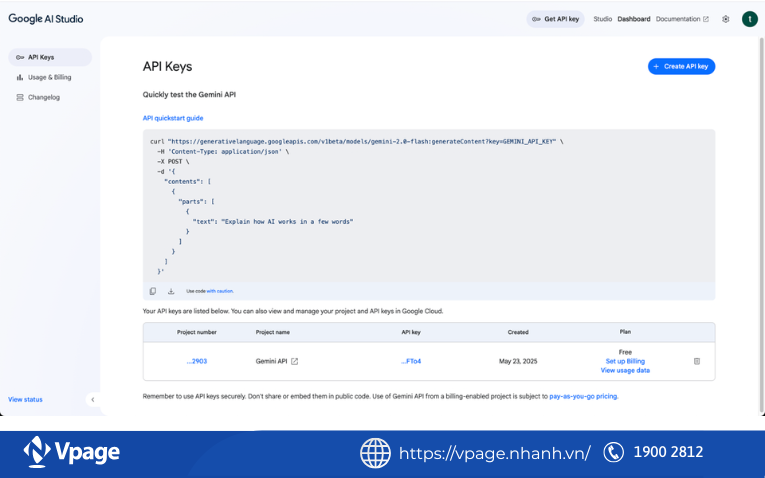Screen dimensions: 765x478
Task: Click the curl URL line in the code block
Action: (x=357, y=141)
